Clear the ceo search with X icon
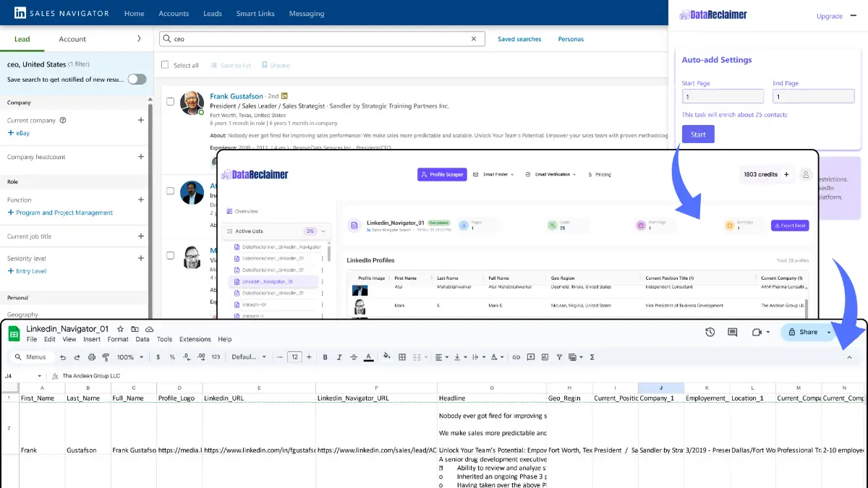Image resolution: width=868 pixels, height=488 pixels. [475, 39]
